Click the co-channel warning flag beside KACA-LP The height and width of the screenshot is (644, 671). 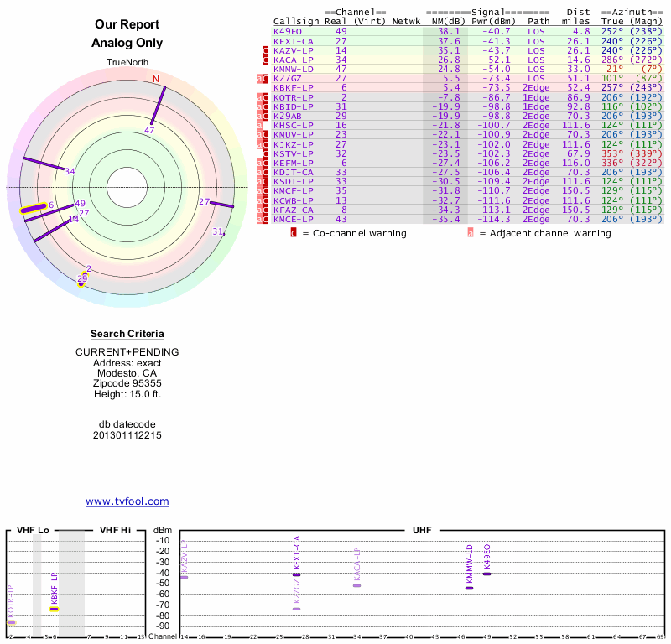click(265, 60)
